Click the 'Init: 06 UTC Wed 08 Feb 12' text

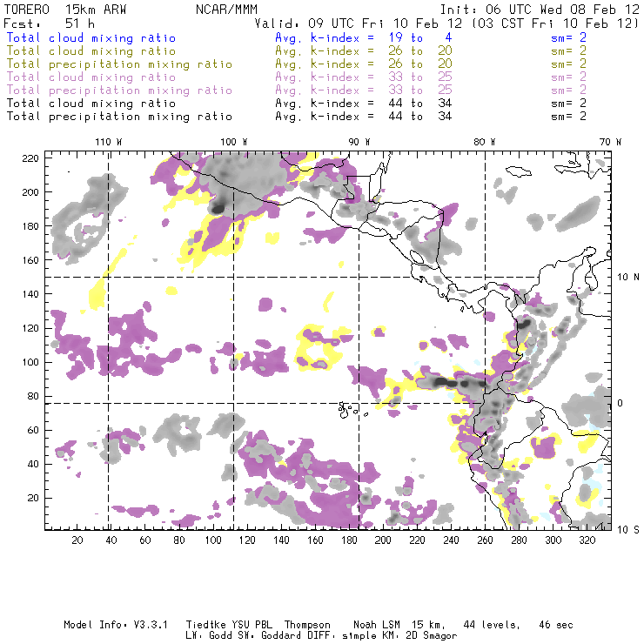point(540,10)
